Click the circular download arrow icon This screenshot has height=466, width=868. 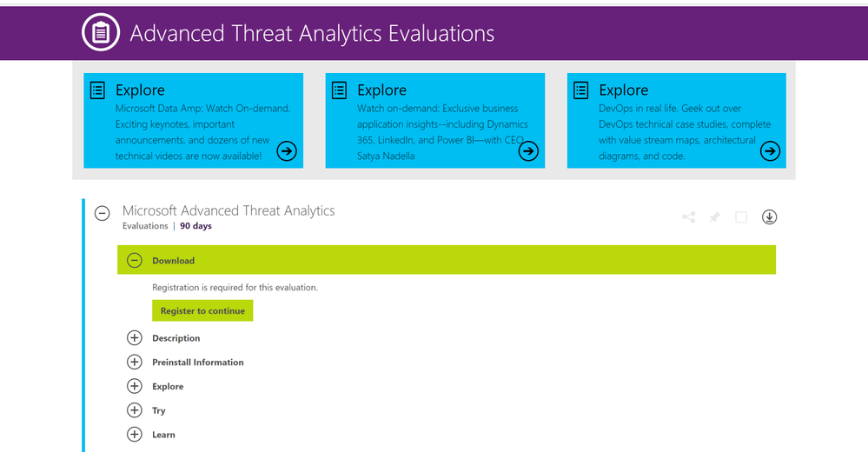click(769, 217)
